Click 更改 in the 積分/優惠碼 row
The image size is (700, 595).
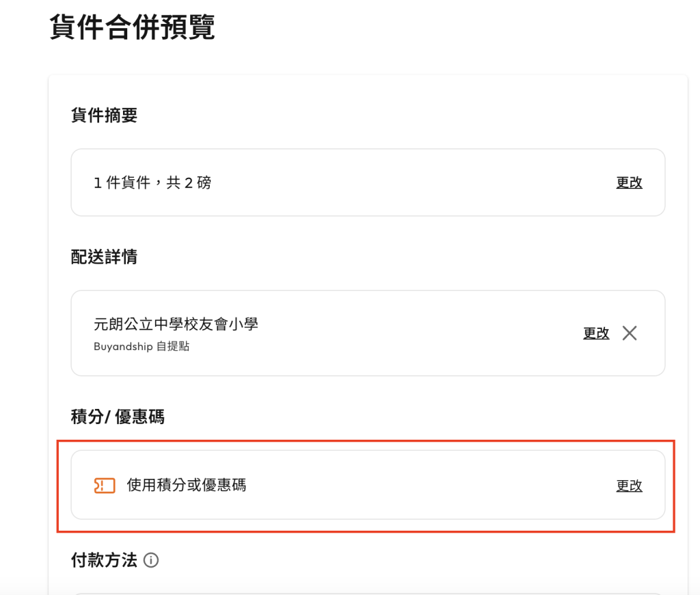(629, 486)
